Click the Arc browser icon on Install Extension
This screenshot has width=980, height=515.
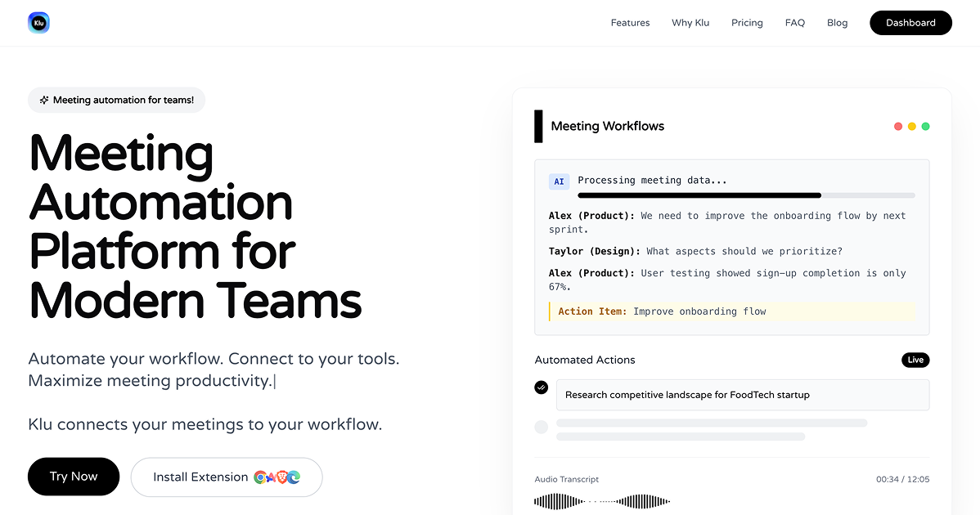click(271, 477)
